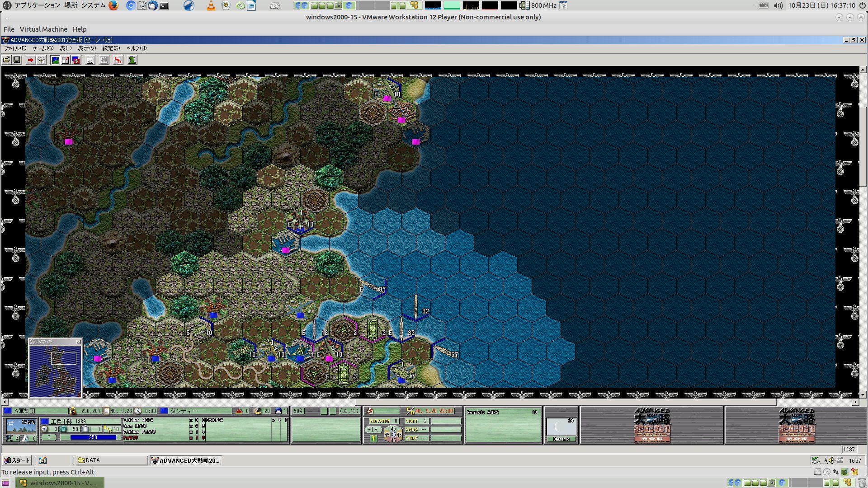Click the 7.92mm MG34 weapon row

(x=165, y=420)
